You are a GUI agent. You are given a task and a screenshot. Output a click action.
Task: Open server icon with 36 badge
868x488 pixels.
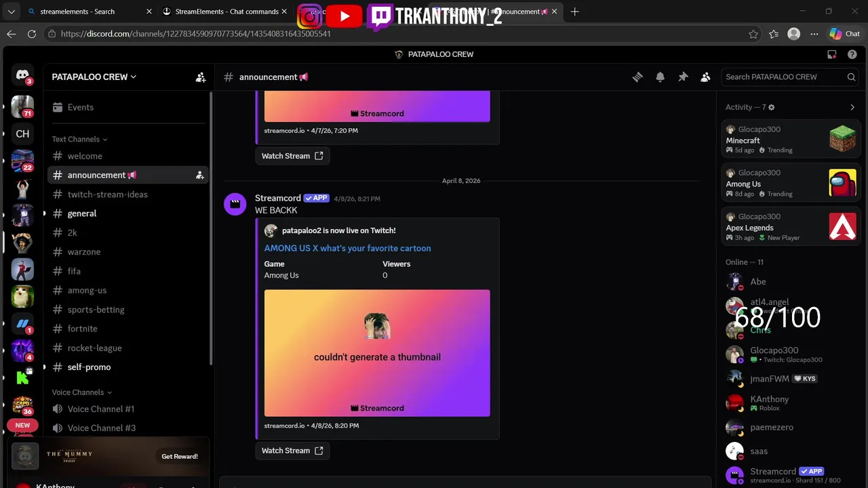tap(22, 405)
